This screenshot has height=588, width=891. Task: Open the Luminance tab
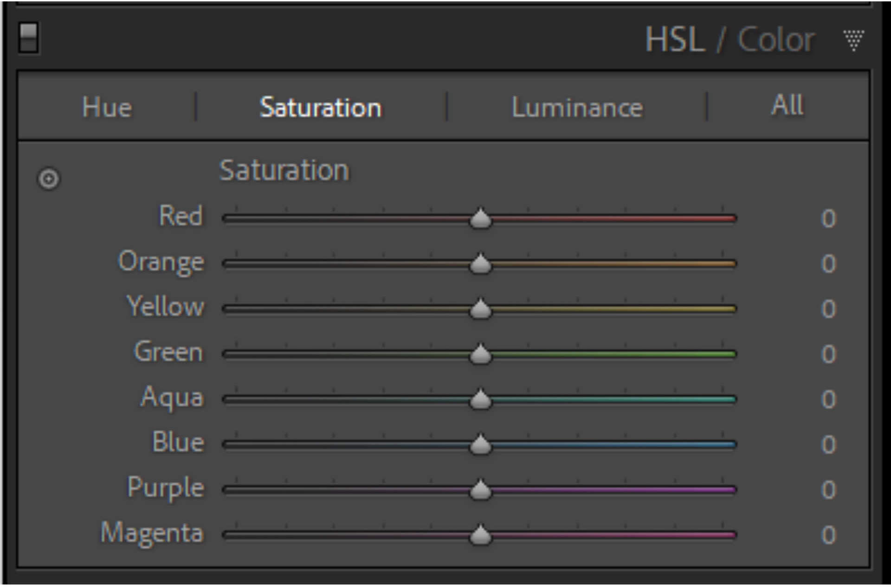tap(577, 108)
